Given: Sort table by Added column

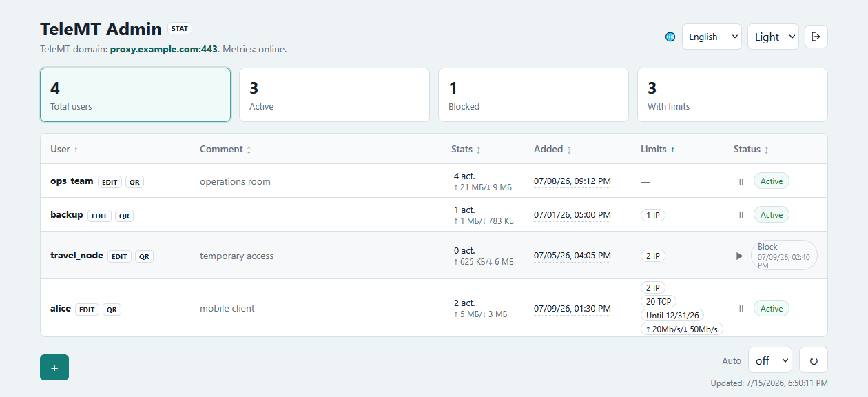Looking at the screenshot, I should point(552,149).
